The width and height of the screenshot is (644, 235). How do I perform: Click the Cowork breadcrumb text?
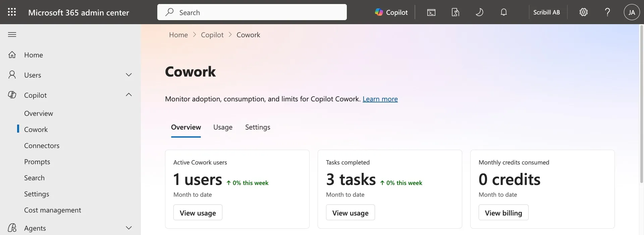(x=248, y=35)
